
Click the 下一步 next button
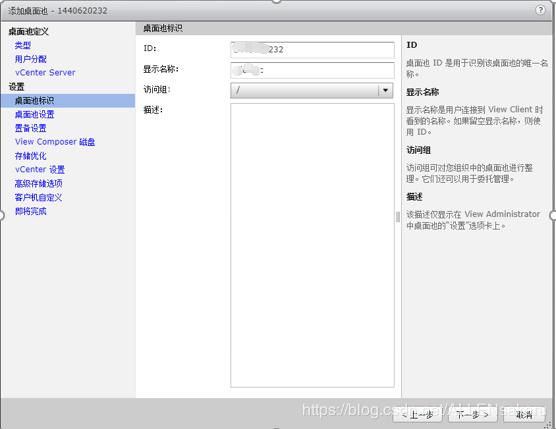pos(472,414)
